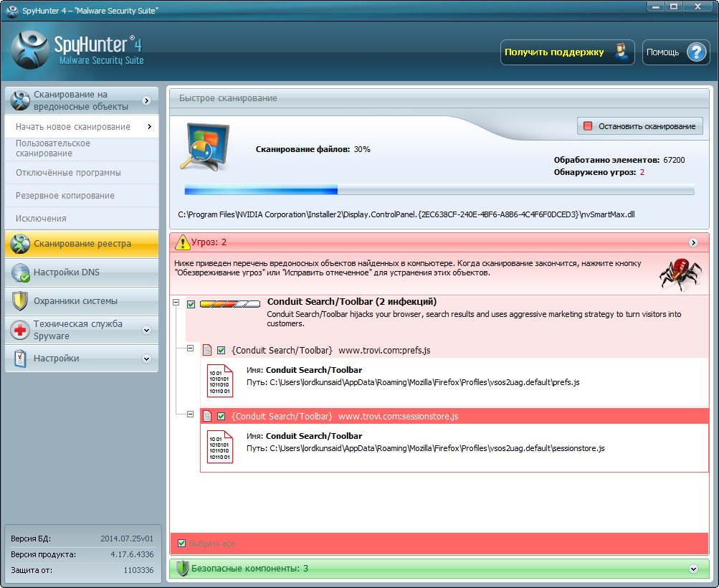Click the registry scan icon in sidebar
Image resolution: width=719 pixels, height=588 pixels.
tap(20, 244)
